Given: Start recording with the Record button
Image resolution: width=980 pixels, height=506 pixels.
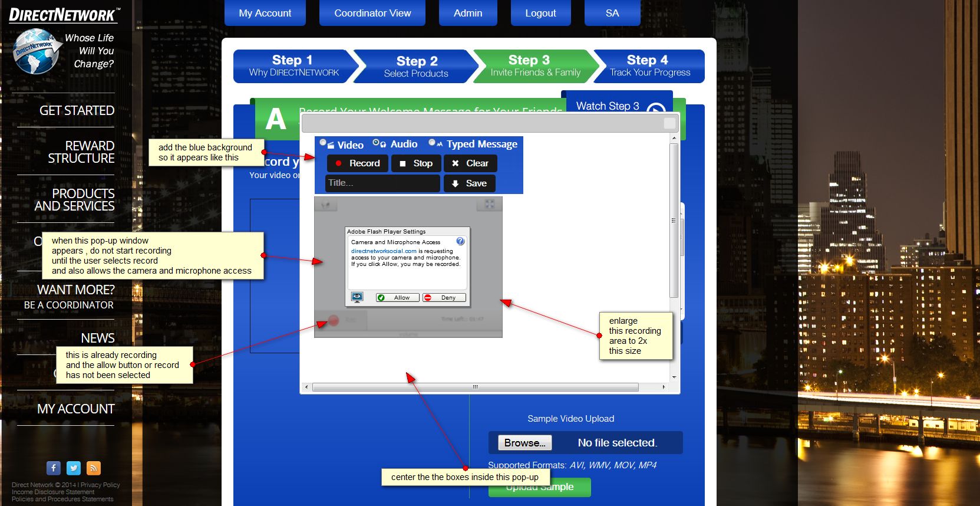Looking at the screenshot, I should point(358,163).
